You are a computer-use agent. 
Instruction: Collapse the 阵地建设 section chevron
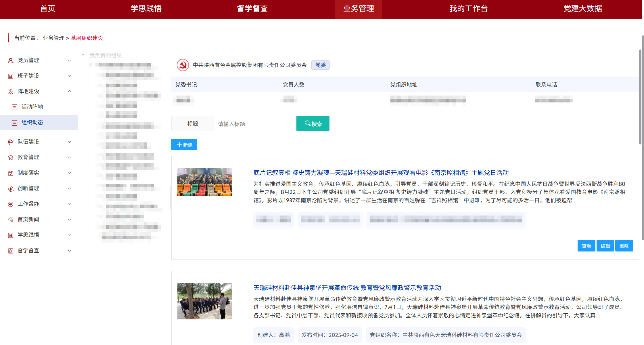click(69, 91)
